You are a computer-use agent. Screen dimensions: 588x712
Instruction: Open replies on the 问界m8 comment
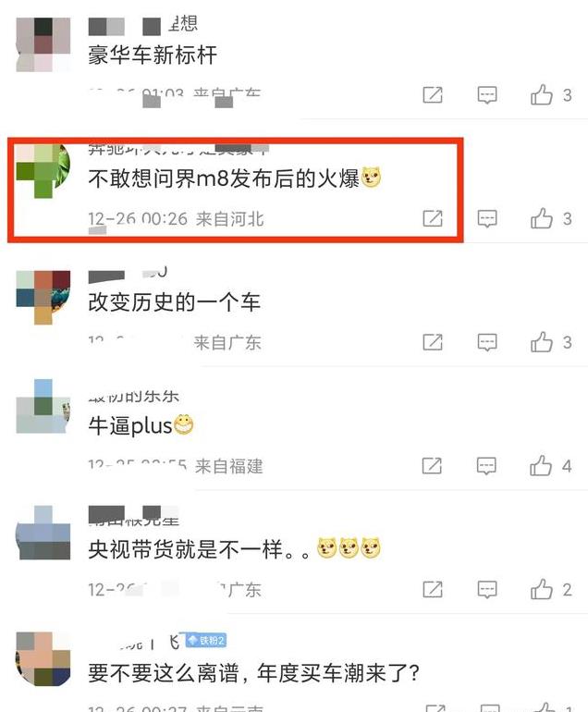486,218
